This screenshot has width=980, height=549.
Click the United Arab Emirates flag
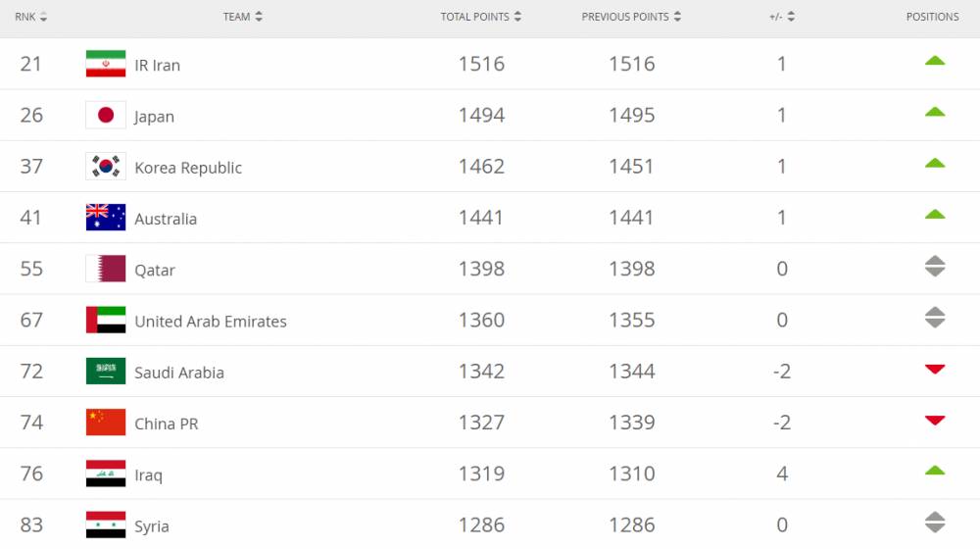106,321
